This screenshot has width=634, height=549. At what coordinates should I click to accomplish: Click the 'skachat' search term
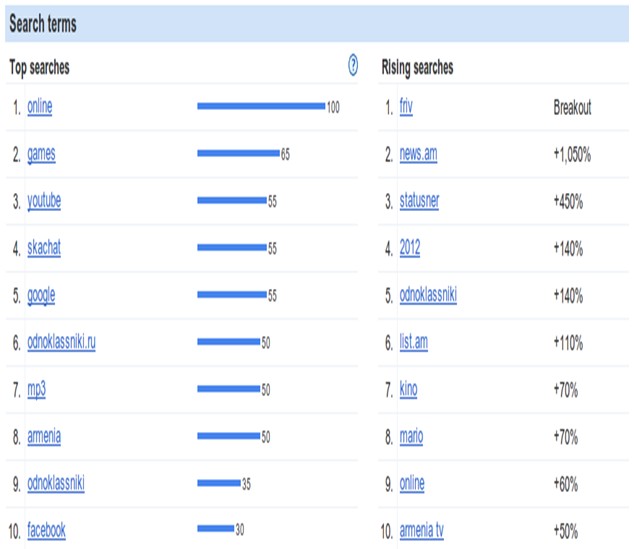point(44,247)
